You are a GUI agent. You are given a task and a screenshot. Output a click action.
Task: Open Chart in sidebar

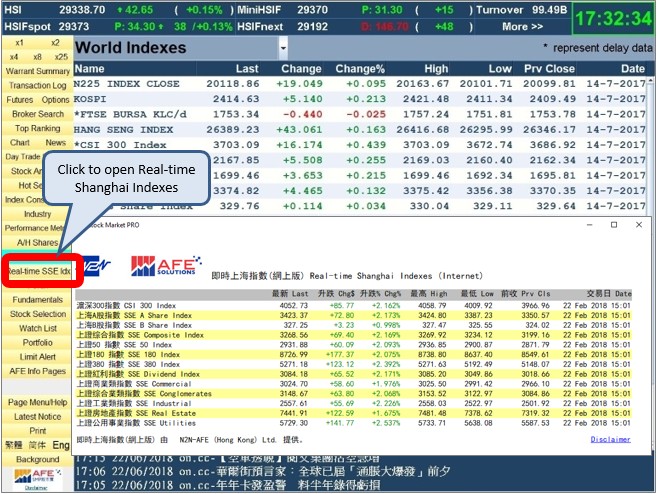click(x=20, y=142)
